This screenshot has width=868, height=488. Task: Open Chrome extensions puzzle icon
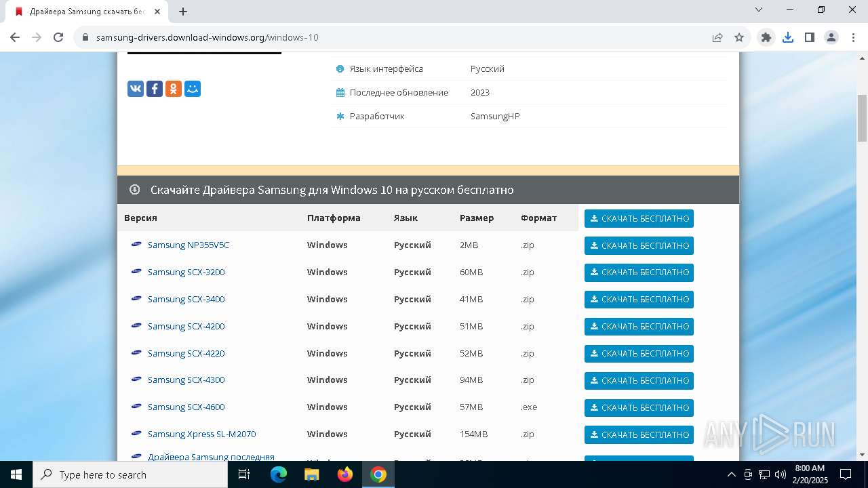point(766,37)
